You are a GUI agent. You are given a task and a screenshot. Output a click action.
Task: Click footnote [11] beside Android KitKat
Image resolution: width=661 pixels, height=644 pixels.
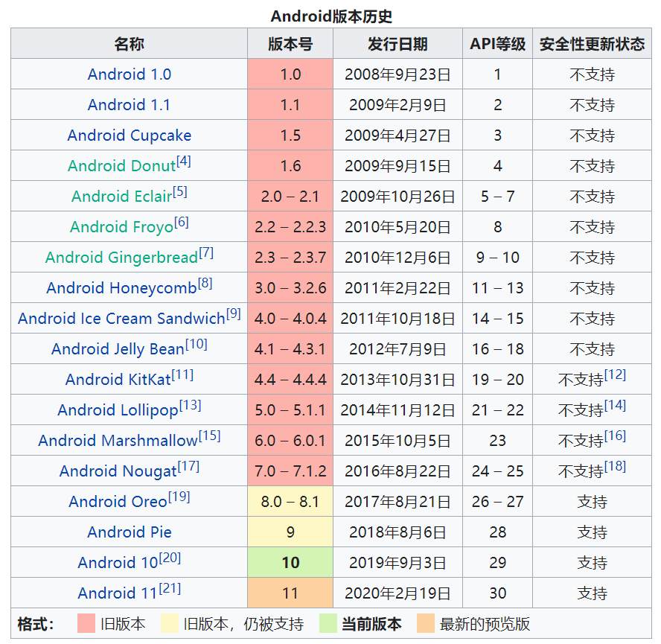(182, 375)
